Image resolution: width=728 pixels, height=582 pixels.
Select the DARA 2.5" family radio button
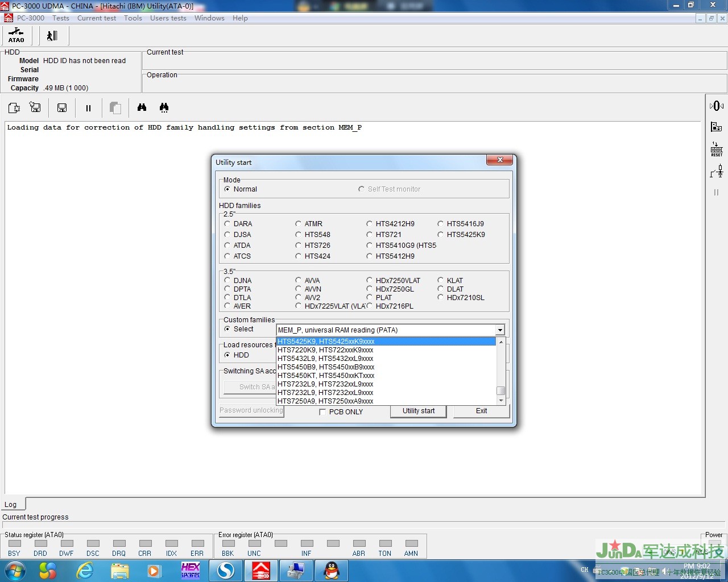pos(227,224)
